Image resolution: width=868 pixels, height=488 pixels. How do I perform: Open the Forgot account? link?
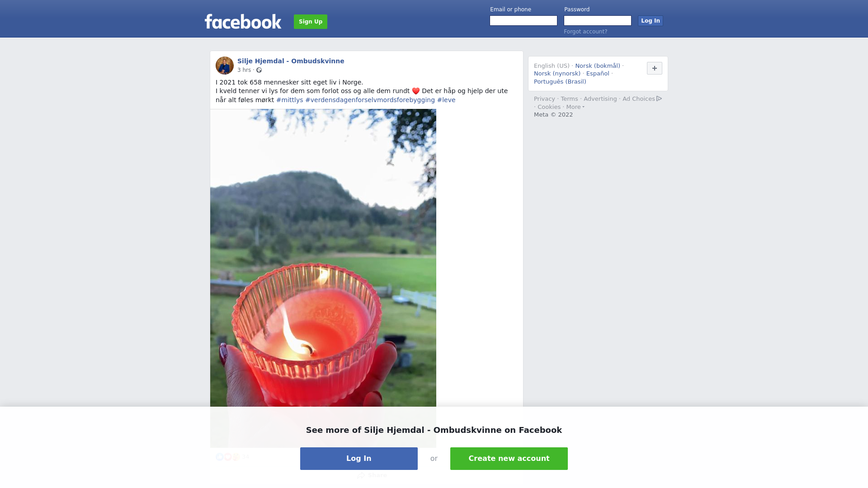click(x=585, y=32)
